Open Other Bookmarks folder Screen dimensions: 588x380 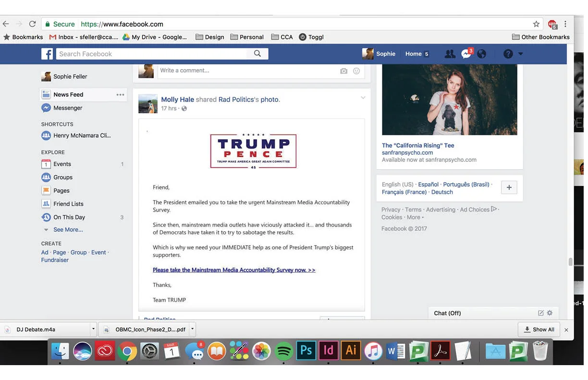point(540,37)
